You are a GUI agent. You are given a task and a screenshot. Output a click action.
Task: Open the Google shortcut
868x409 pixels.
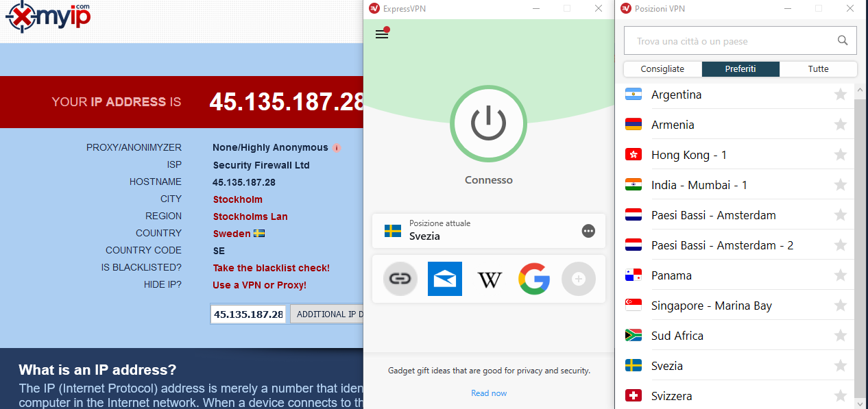pyautogui.click(x=534, y=279)
